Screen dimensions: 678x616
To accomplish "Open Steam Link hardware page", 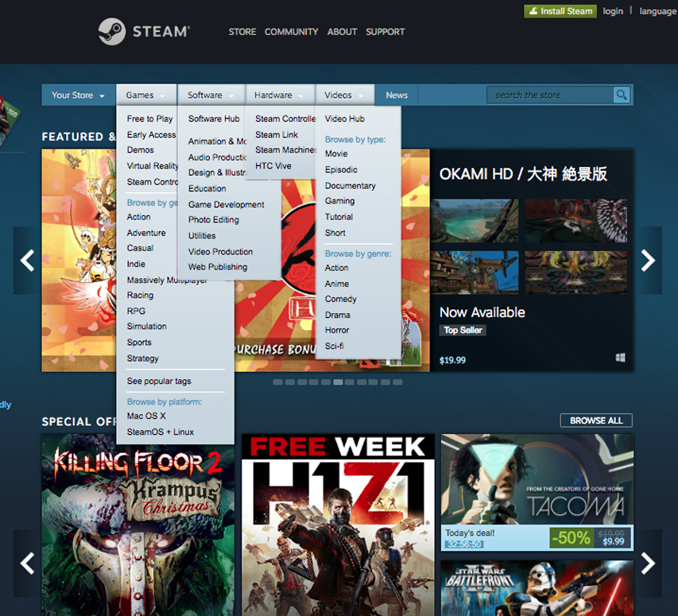I will (x=277, y=134).
